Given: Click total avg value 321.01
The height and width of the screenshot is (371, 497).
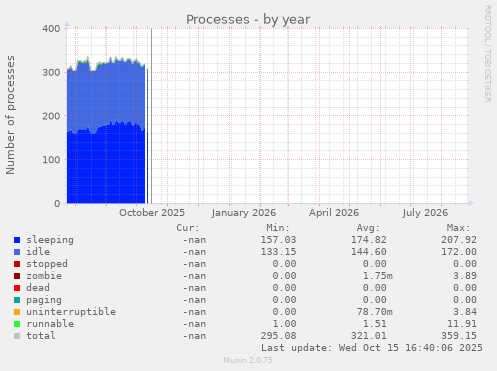Looking at the screenshot, I should tap(369, 336).
